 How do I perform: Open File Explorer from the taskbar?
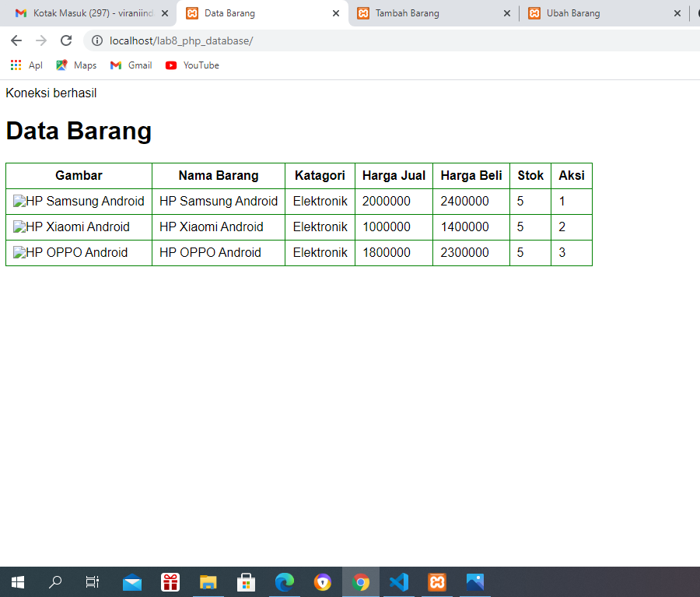tap(208, 581)
